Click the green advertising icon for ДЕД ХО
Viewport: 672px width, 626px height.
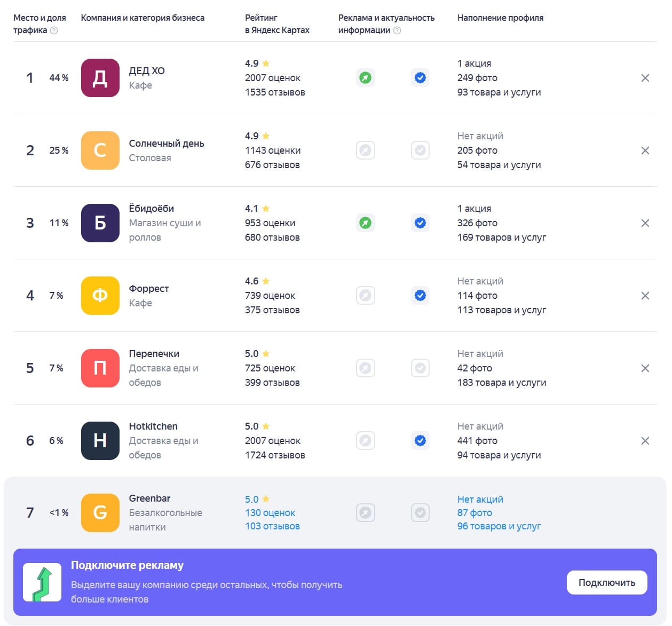click(366, 78)
